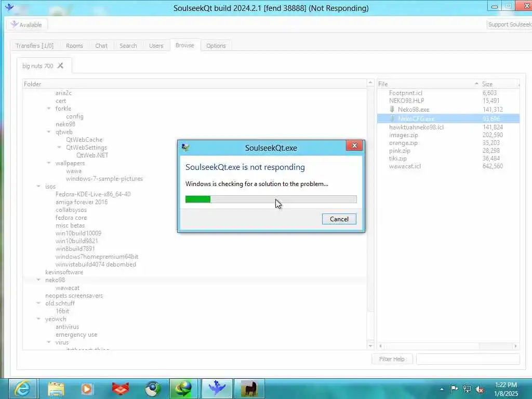Select the images.zip file
The width and height of the screenshot is (532, 399).
point(403,135)
